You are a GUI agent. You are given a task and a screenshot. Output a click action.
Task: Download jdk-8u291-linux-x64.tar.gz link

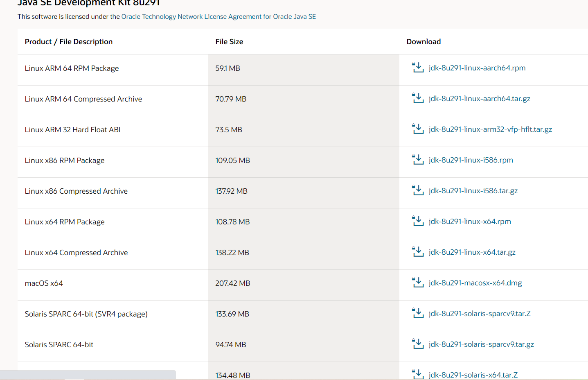click(472, 252)
